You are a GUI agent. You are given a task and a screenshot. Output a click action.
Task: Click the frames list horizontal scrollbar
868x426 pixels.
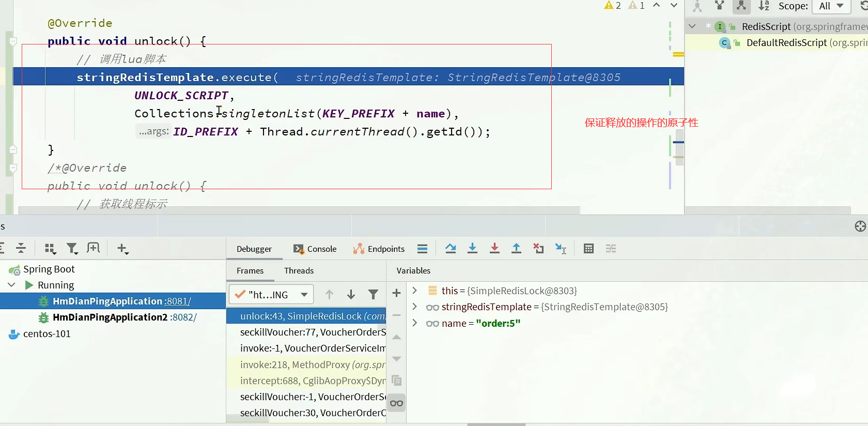[x=247, y=419]
